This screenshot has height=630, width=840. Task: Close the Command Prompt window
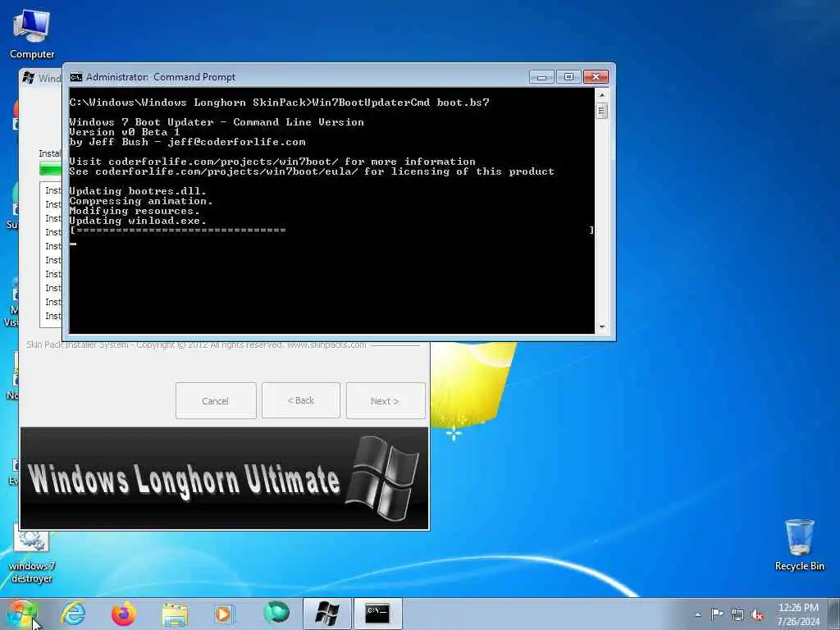[596, 77]
